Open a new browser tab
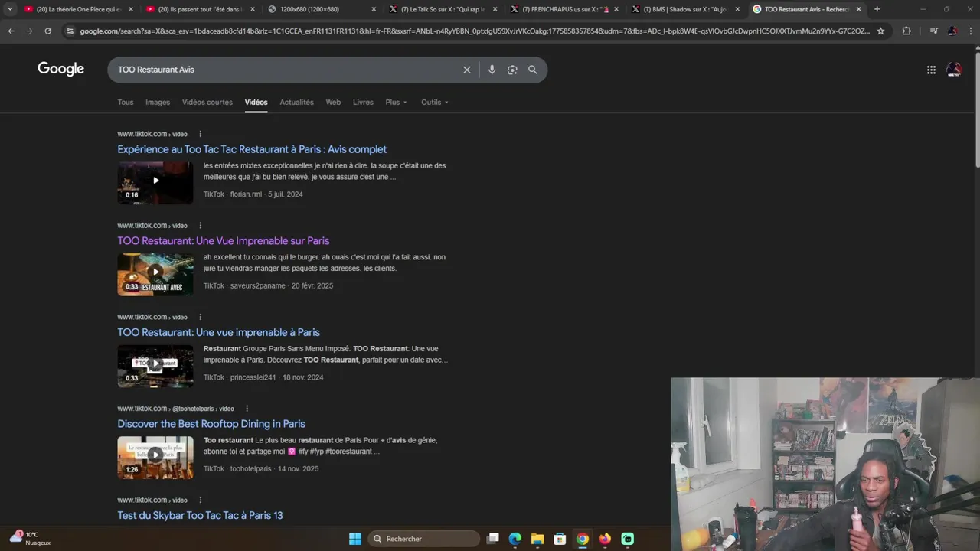 tap(877, 9)
